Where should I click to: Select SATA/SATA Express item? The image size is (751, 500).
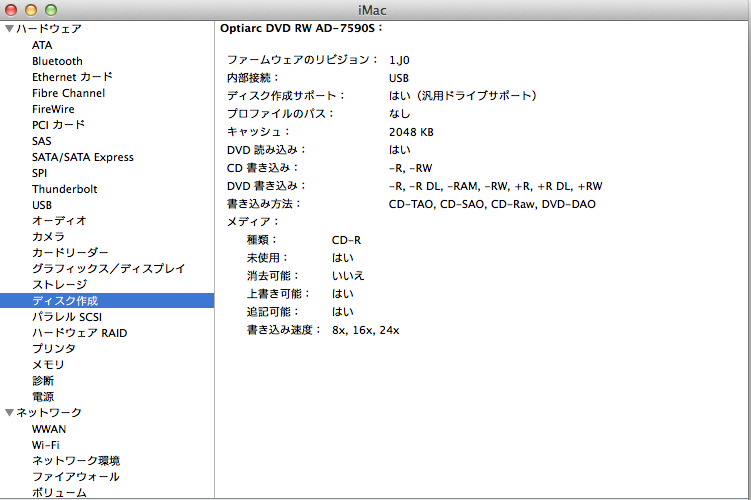82,157
